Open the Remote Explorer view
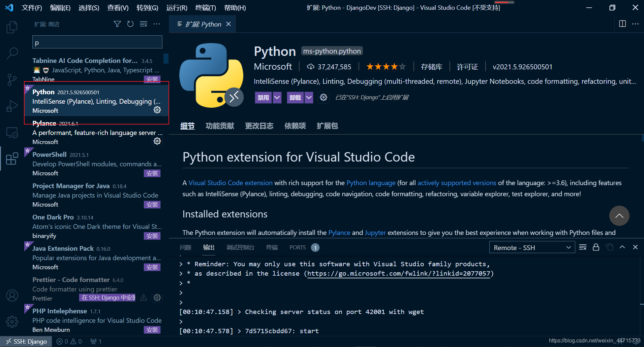Viewport: 644px width, 347px height. (12, 133)
